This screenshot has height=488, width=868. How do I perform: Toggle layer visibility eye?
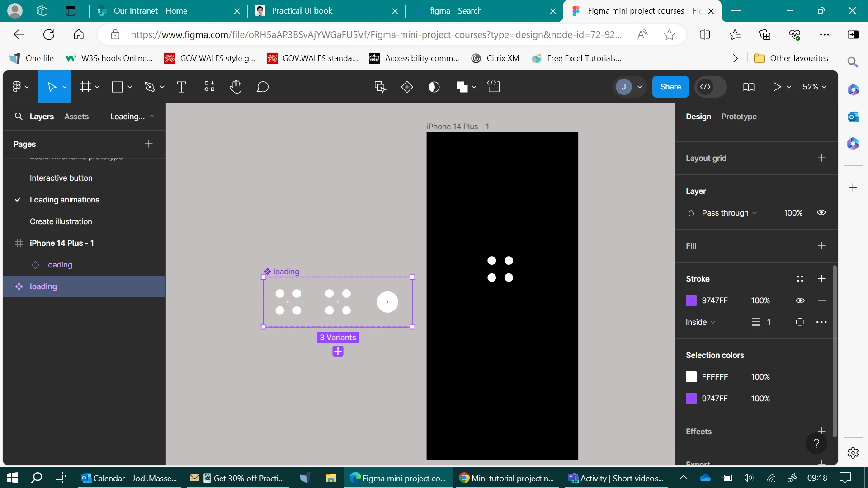[821, 212]
